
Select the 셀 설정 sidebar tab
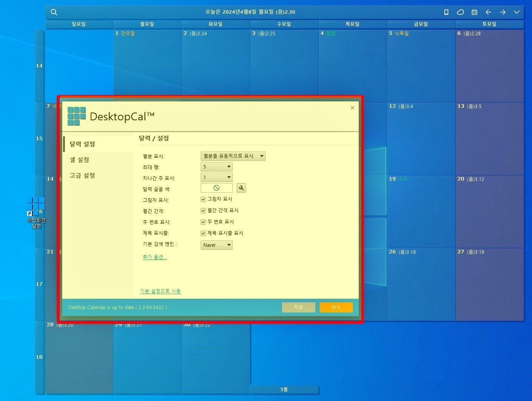98,160
